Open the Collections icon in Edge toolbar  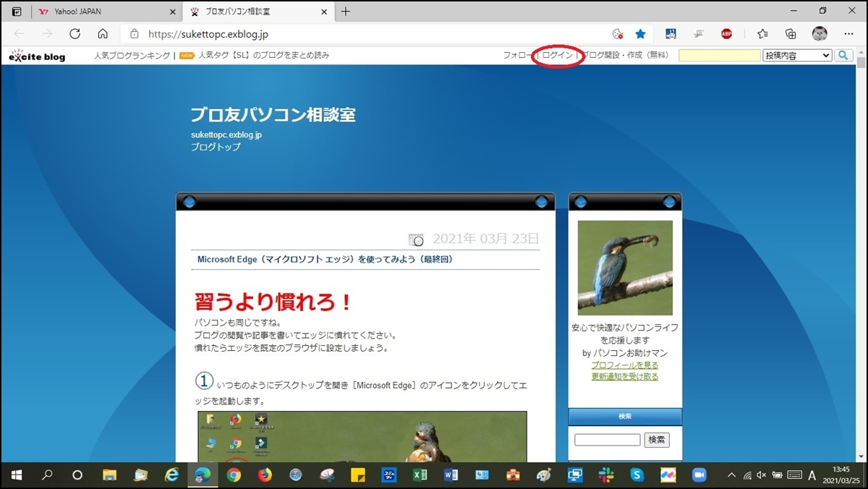pos(791,33)
